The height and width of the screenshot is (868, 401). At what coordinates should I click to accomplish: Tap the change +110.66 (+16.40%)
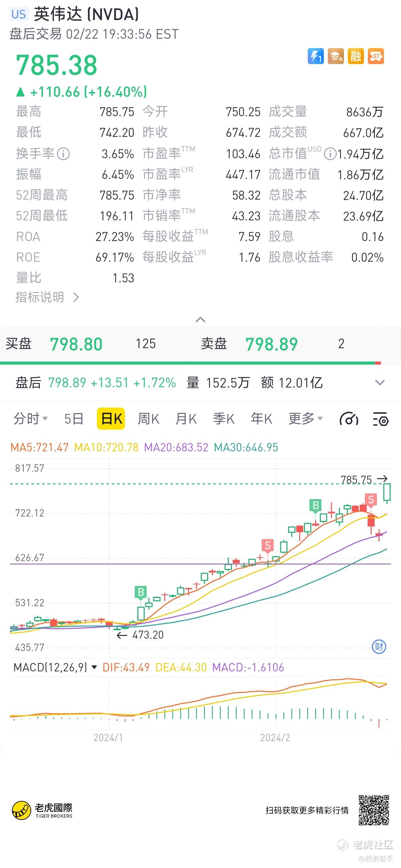tap(82, 92)
